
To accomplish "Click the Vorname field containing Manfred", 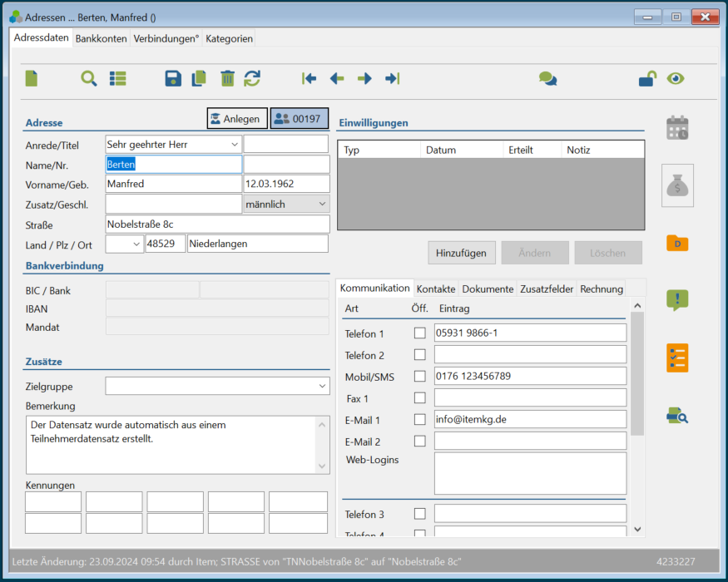I will point(173,184).
